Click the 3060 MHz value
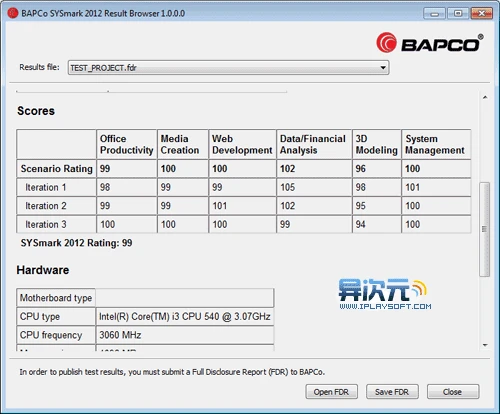Image resolution: width=500 pixels, height=414 pixels. point(120,335)
